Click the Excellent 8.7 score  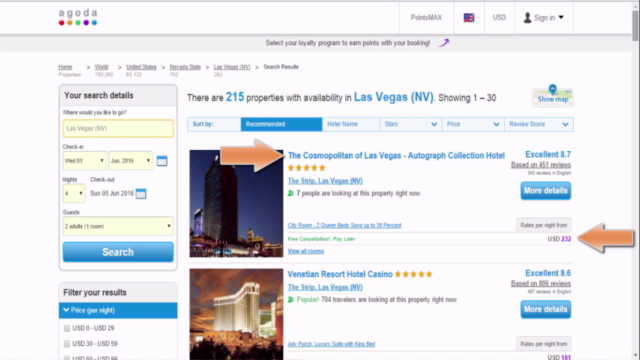pyautogui.click(x=548, y=155)
